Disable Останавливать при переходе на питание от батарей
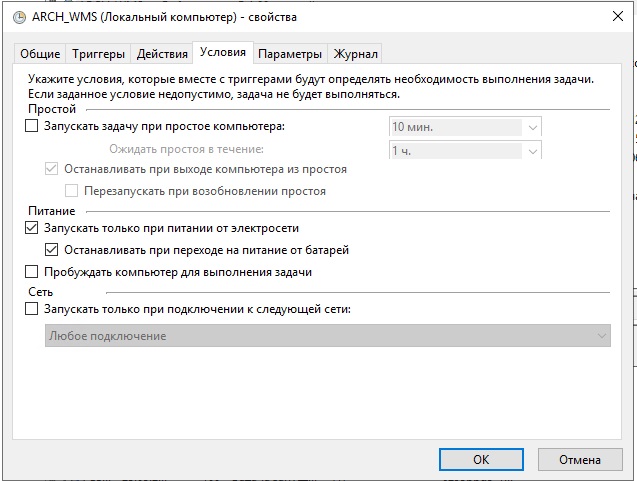This screenshot has width=637, height=481. 53,250
